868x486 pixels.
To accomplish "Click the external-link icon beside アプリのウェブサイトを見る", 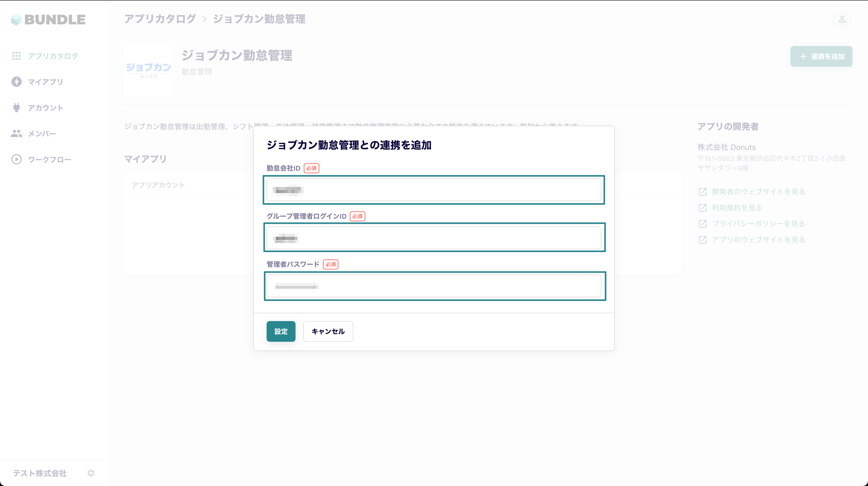I will [x=703, y=239].
